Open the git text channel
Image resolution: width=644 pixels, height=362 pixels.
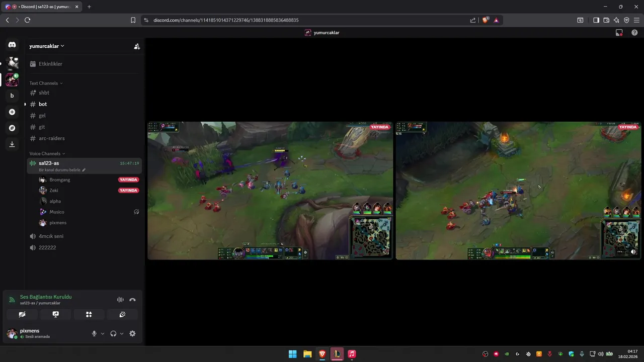85,127
